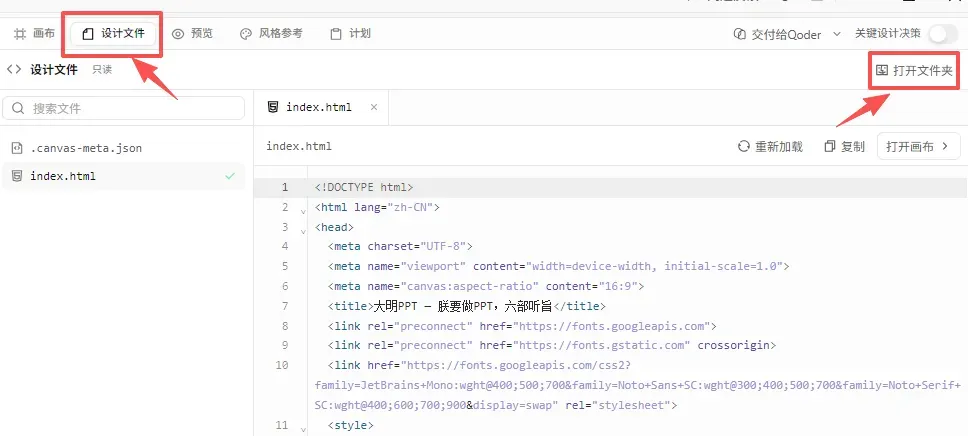Click the index.html breadcrumb above the code
The height and width of the screenshot is (436, 968).
pyautogui.click(x=299, y=146)
